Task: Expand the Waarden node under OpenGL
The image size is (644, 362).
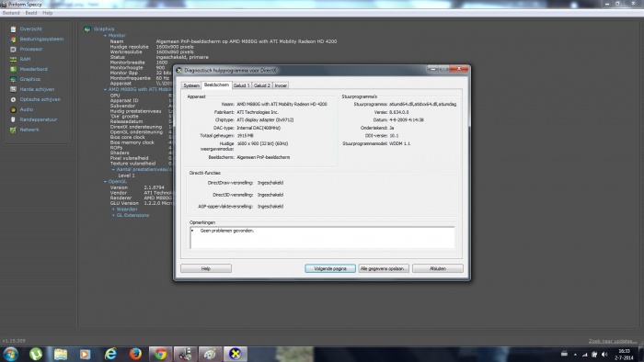Action: pyautogui.click(x=114, y=209)
